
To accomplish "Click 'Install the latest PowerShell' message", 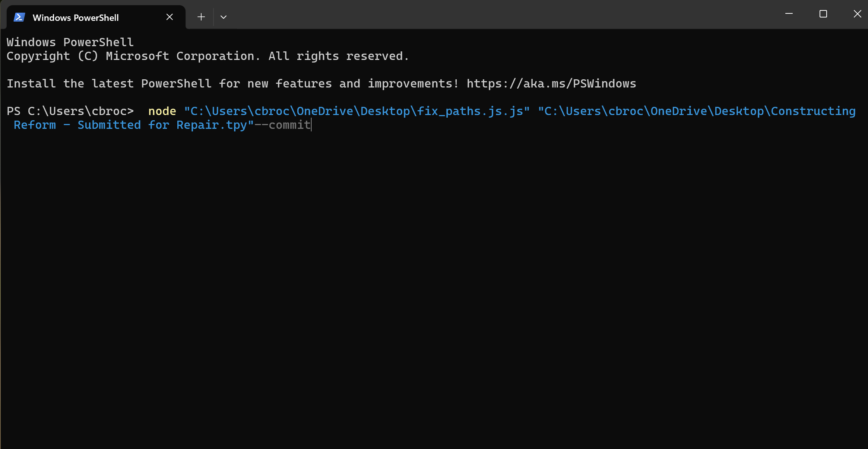I will [109, 84].
